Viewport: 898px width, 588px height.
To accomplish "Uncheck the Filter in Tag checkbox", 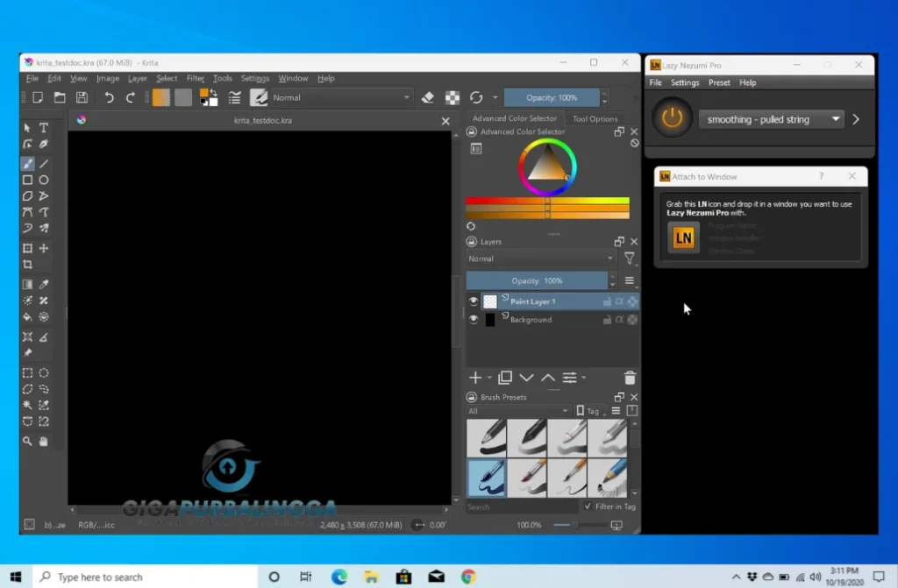I will click(x=588, y=507).
